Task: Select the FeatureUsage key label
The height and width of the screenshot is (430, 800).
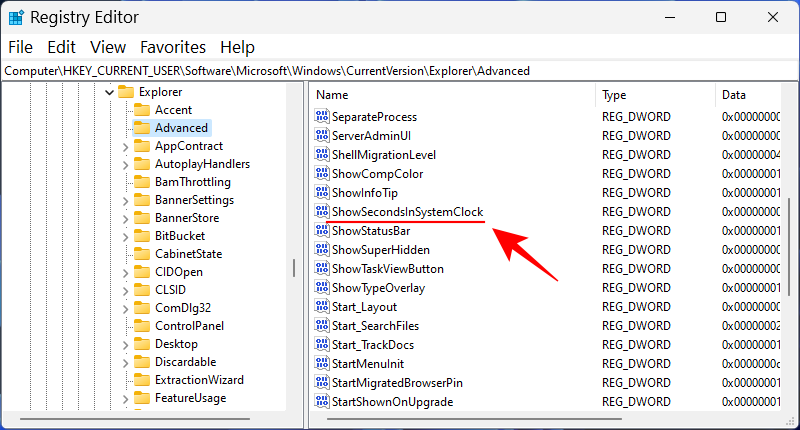Action: pyautogui.click(x=190, y=398)
